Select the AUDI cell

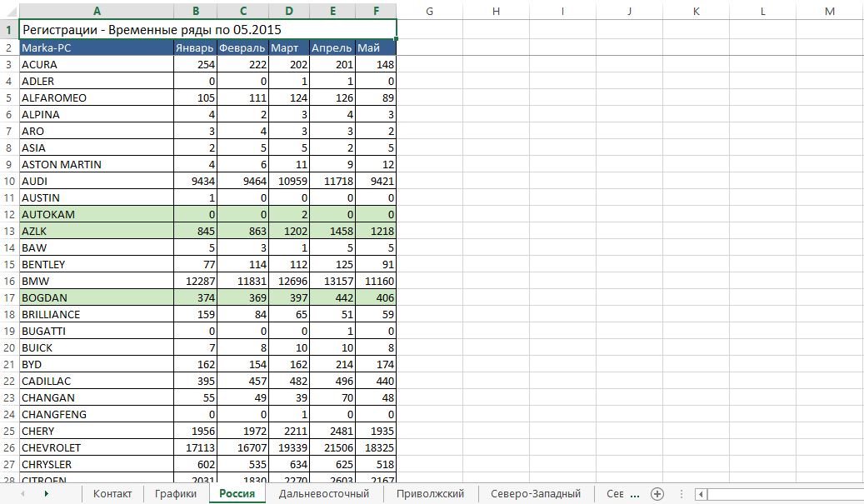97,182
